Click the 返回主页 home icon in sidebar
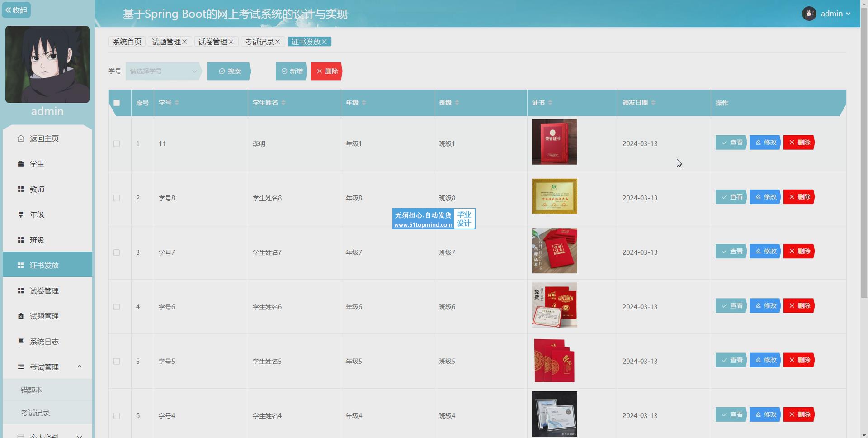Screen dimensions: 868x438 click(x=21, y=138)
